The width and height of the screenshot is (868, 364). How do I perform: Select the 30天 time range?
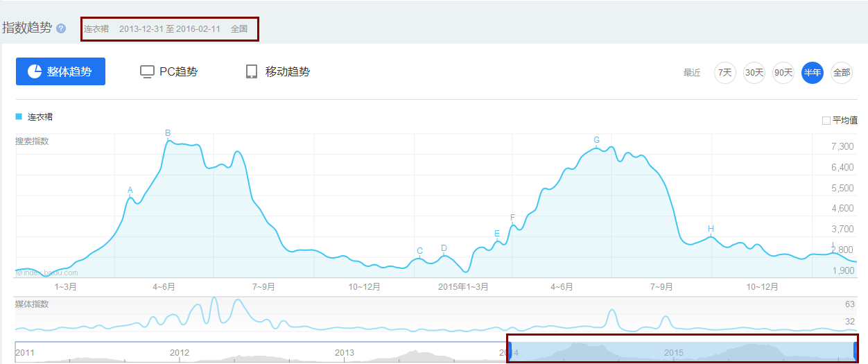[754, 72]
